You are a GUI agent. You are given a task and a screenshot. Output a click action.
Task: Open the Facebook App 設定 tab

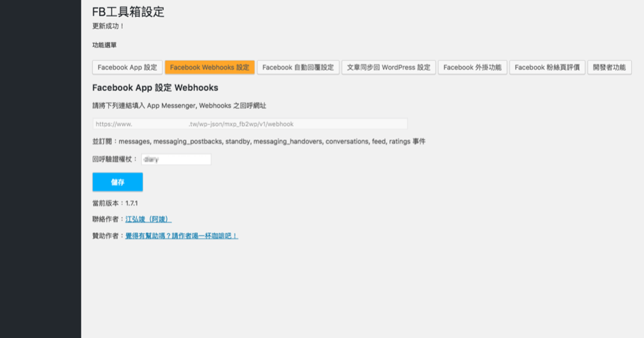tap(127, 68)
